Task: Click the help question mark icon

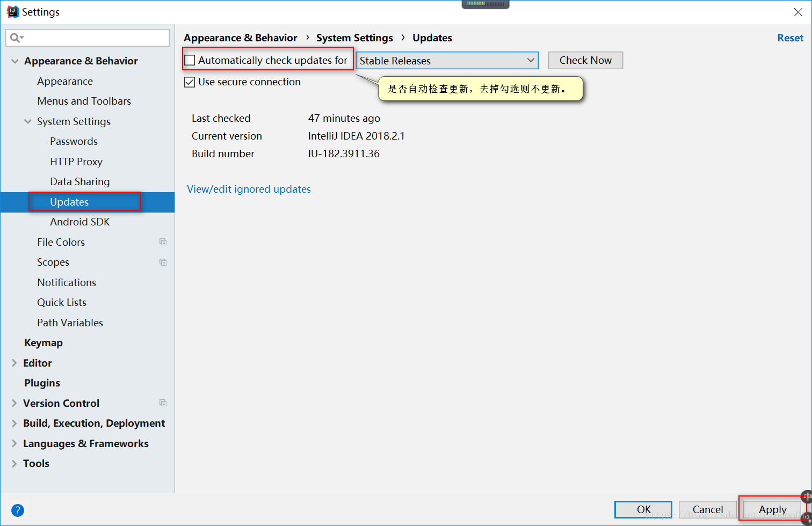Action: click(18, 510)
